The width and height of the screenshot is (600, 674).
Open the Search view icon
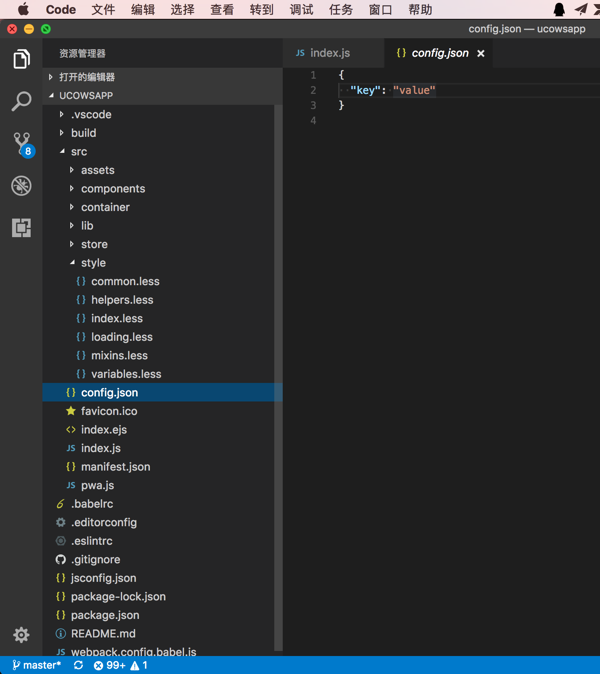tap(21, 102)
